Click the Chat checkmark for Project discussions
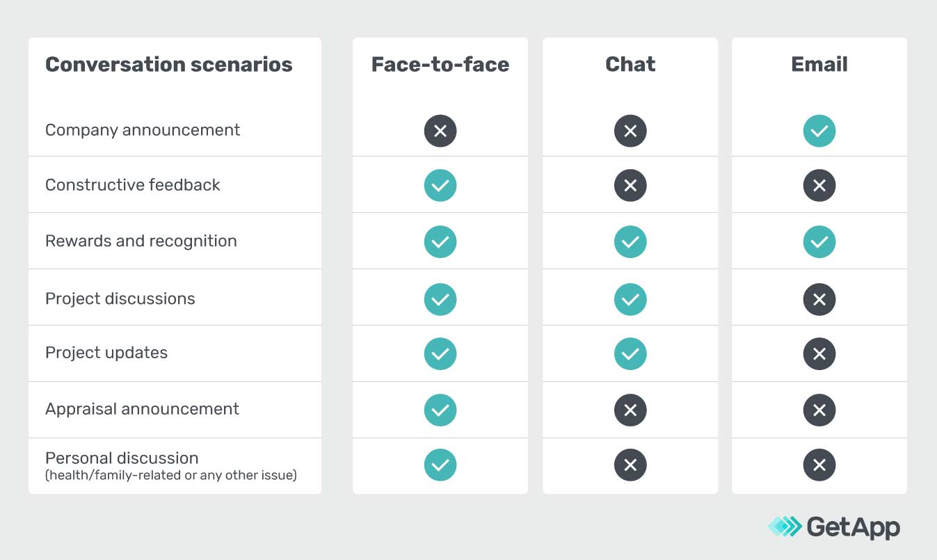Image resolution: width=937 pixels, height=560 pixels. (630, 299)
